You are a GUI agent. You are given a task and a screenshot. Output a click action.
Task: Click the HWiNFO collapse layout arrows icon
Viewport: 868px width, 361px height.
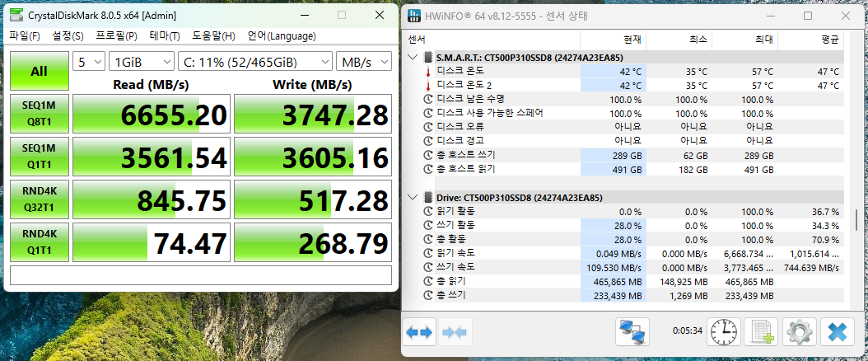[455, 332]
